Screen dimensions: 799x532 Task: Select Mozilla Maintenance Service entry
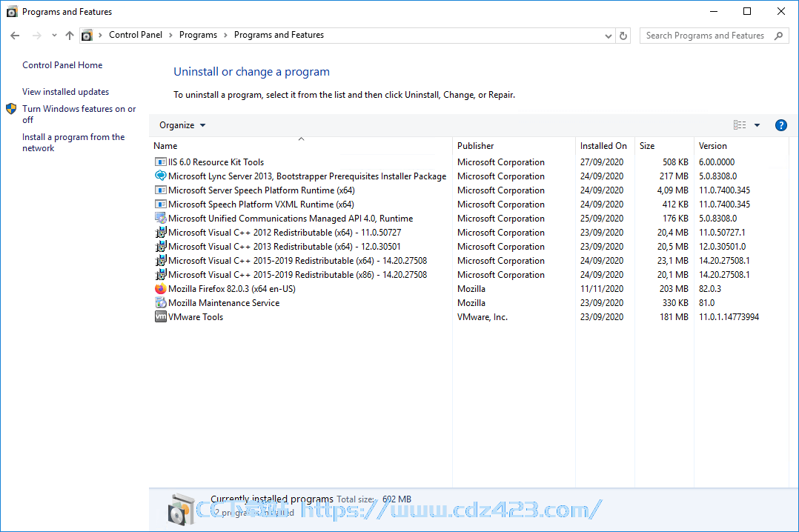224,303
